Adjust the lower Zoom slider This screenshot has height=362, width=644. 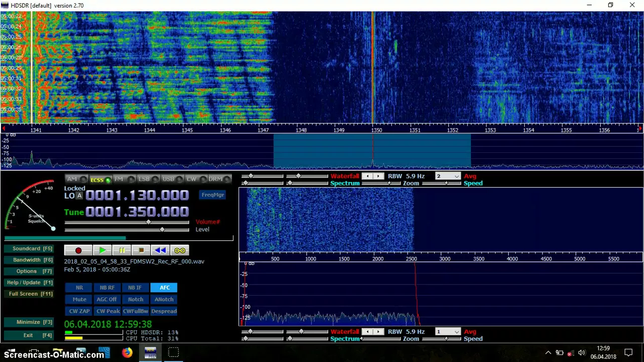362,338
